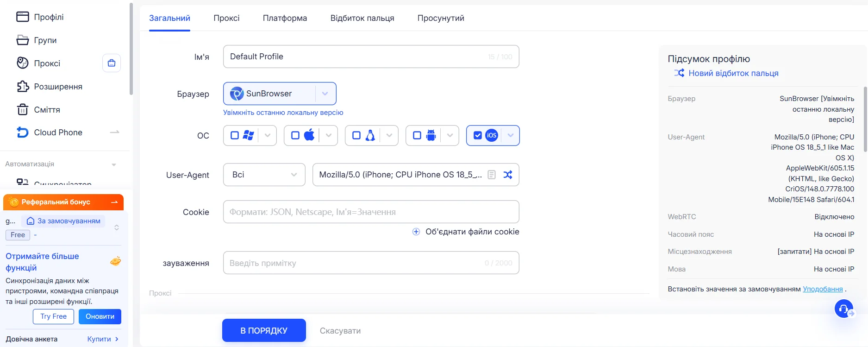Click the Ім'я profile name field
Viewport: 868px width, 347px height.
tap(371, 57)
